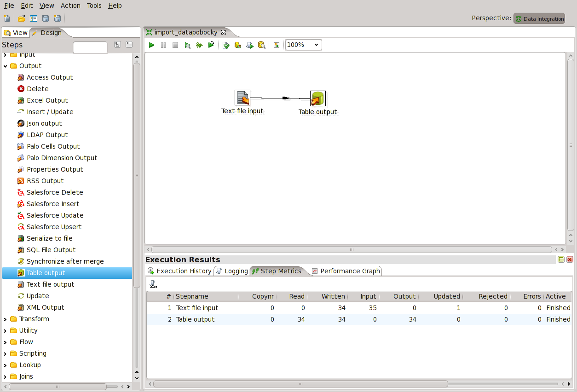This screenshot has height=392, width=577.
Task: Switch to the Design tab
Action: pos(47,33)
